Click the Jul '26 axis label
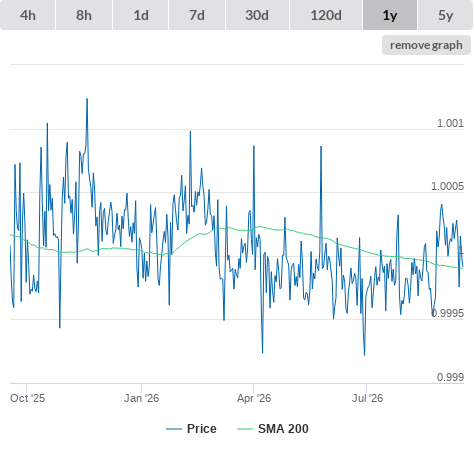 pyautogui.click(x=367, y=398)
